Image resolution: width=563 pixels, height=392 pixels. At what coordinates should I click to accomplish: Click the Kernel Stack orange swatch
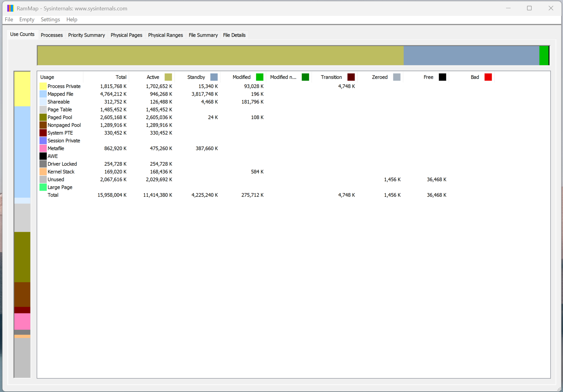43,172
